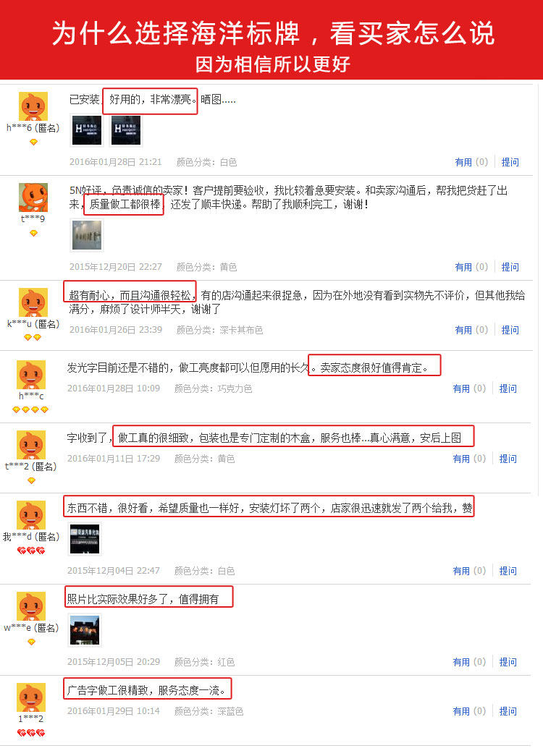This screenshot has width=543, height=756.
Task: Click avatar icon of reviewer 我***d
Action: click(31, 515)
